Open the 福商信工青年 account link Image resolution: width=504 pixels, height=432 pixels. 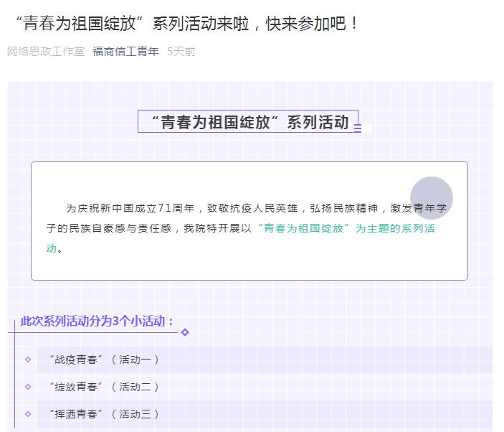click(x=125, y=52)
